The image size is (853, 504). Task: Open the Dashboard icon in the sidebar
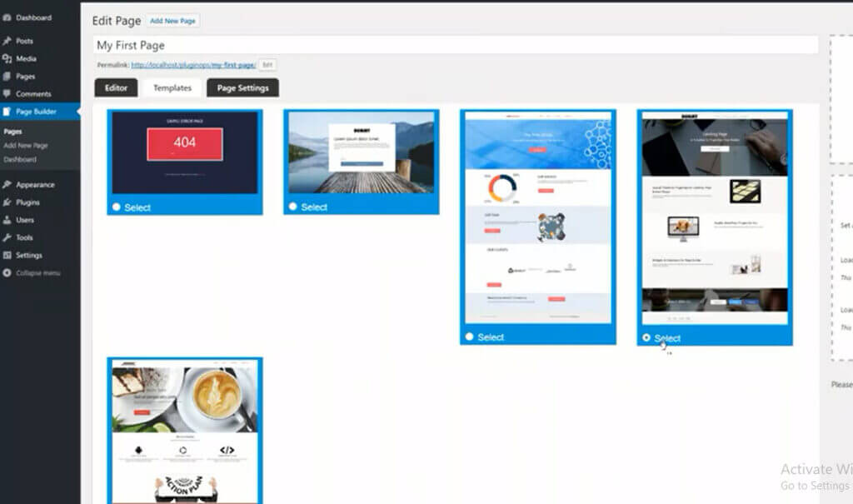click(x=7, y=18)
